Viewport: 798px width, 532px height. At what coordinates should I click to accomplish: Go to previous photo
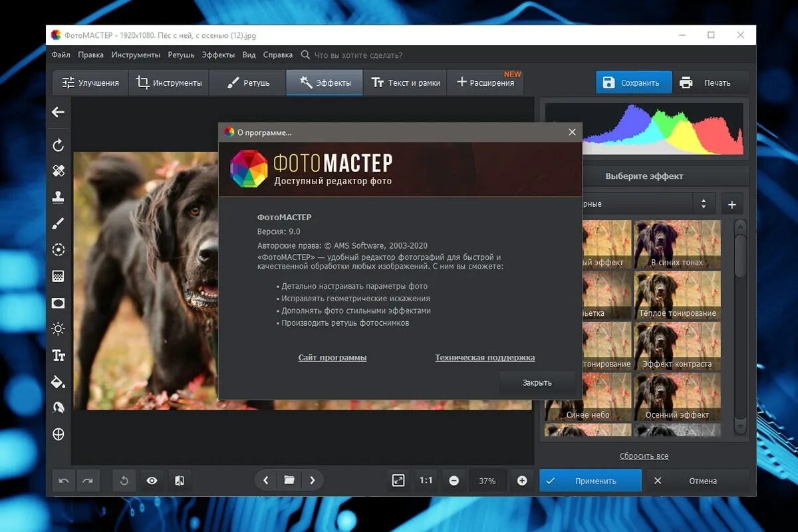click(266, 480)
